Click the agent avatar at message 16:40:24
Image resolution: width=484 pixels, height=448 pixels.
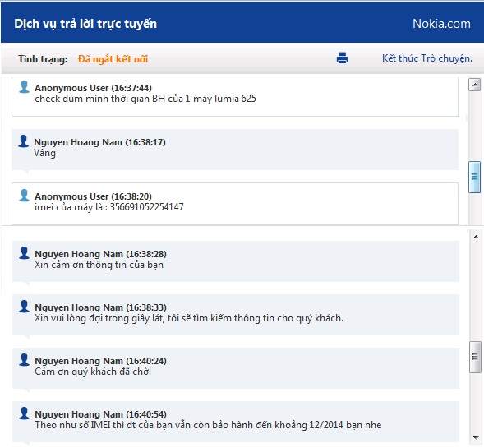tap(24, 360)
